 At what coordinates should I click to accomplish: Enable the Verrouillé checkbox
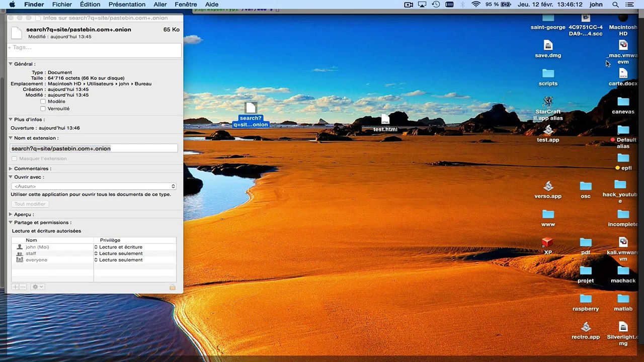click(43, 109)
